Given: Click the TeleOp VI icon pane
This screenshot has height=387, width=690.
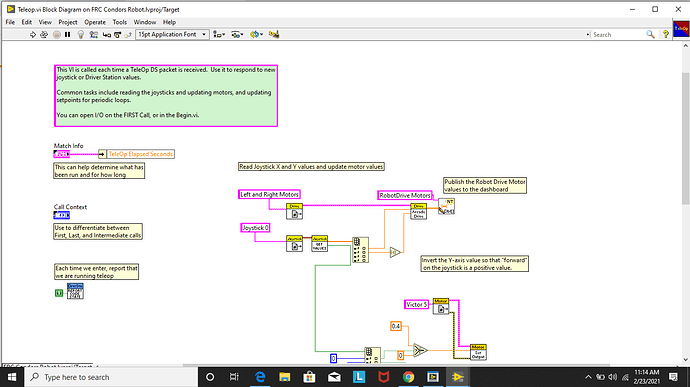Looking at the screenshot, I should pos(681,29).
